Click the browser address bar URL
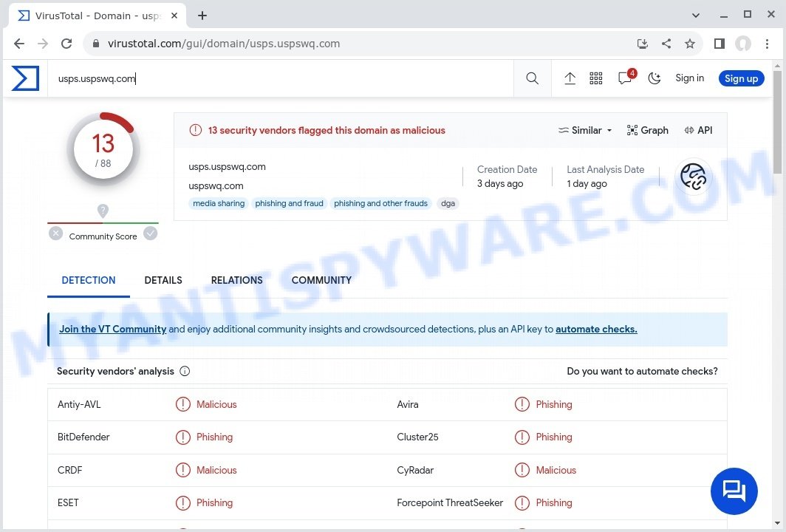This screenshot has width=786, height=532. click(x=224, y=44)
